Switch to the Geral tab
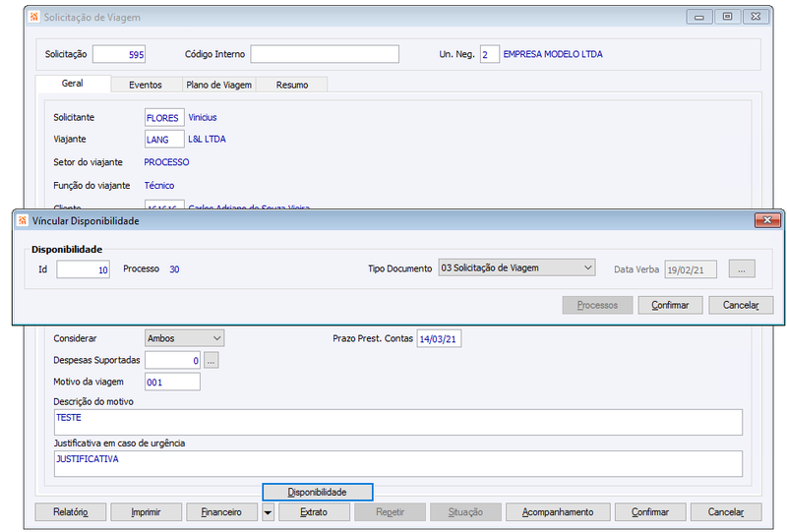 [73, 84]
